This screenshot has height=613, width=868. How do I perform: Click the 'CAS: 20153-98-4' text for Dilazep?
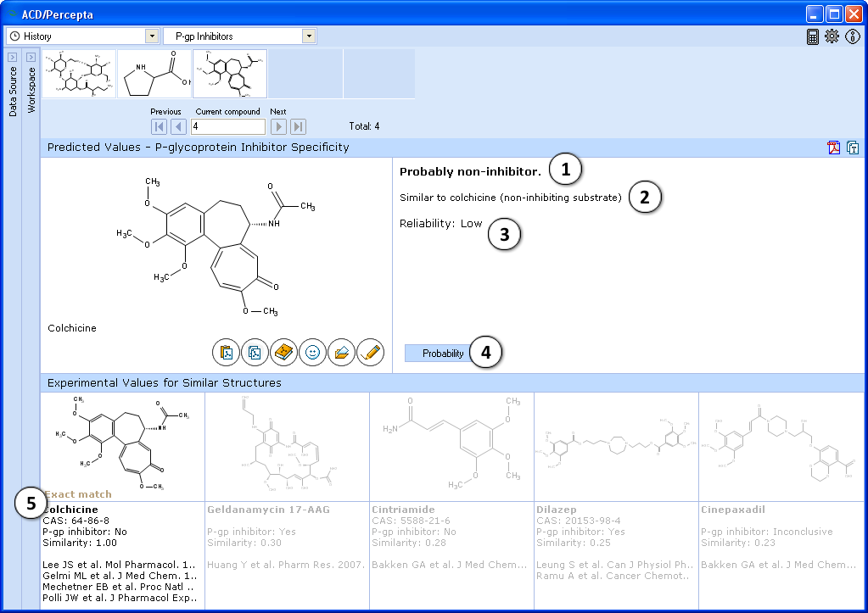pos(579,521)
